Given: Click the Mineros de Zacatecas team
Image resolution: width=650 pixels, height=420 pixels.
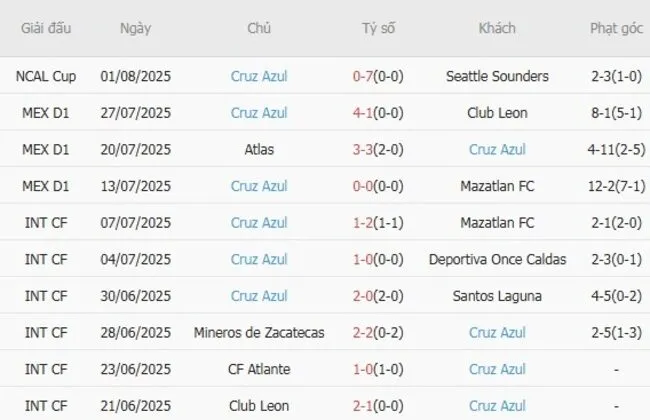Looking at the screenshot, I should pyautogui.click(x=259, y=333).
